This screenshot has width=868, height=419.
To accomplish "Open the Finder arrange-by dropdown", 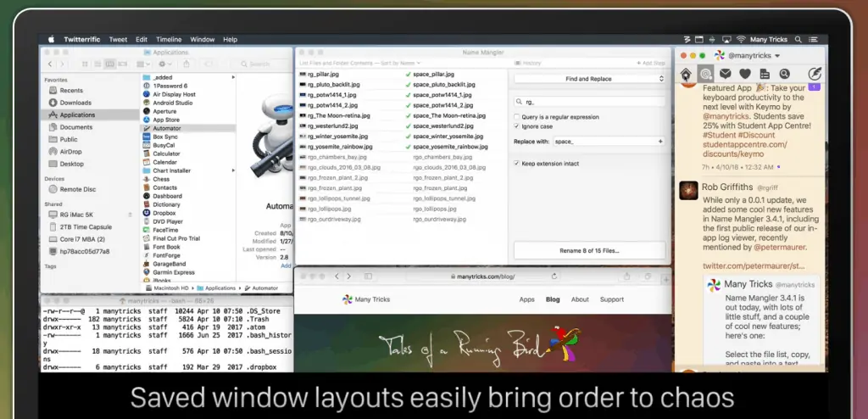I will click(x=143, y=64).
